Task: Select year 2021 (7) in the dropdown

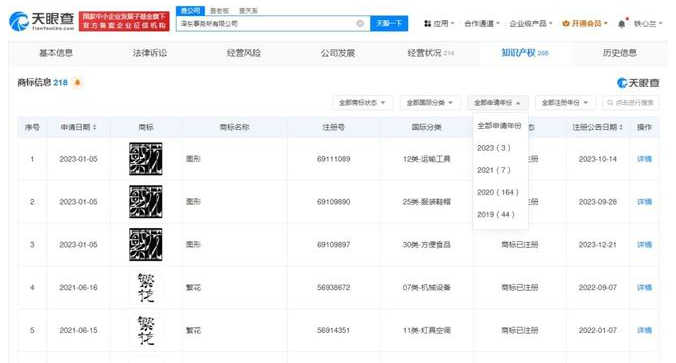Action: tap(494, 170)
